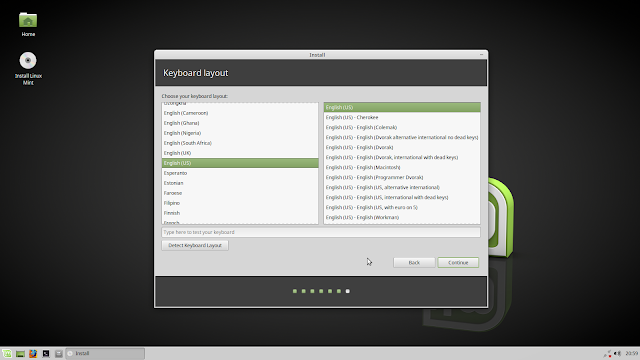Select the Programmer Dvorak variant

[402, 177]
